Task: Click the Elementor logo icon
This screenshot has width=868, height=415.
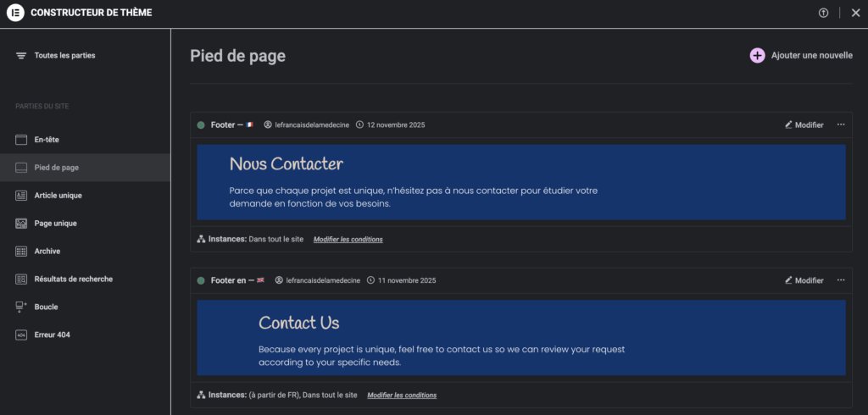Action: click(15, 13)
